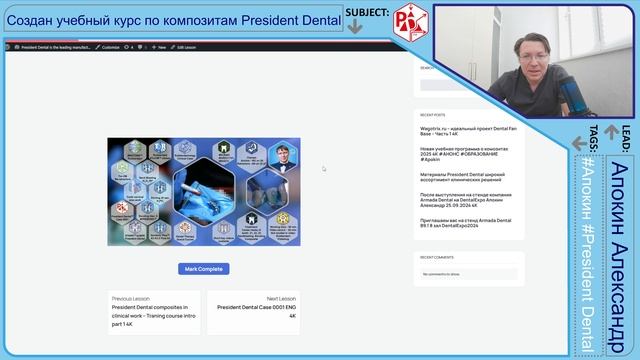Open recent post tagged #Apokin

click(464, 154)
